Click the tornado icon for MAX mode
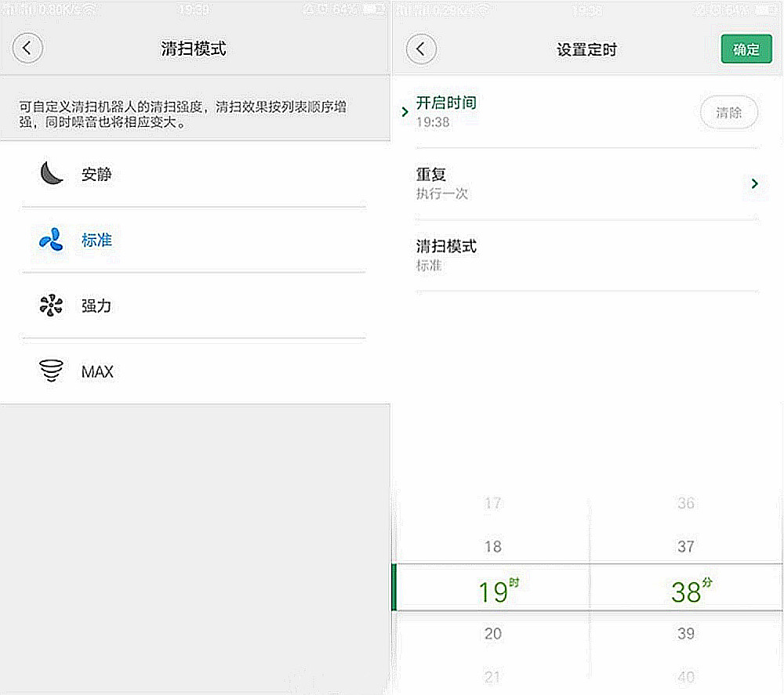 click(x=51, y=371)
